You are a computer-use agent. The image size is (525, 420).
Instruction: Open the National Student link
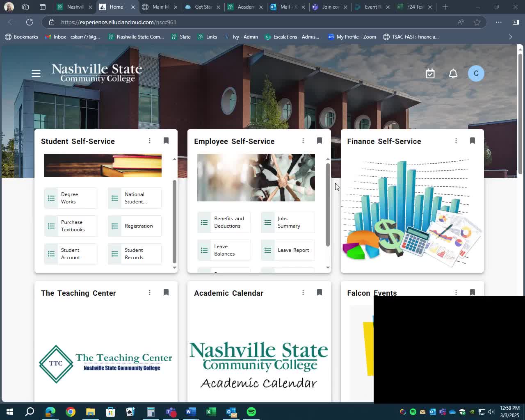(x=135, y=198)
